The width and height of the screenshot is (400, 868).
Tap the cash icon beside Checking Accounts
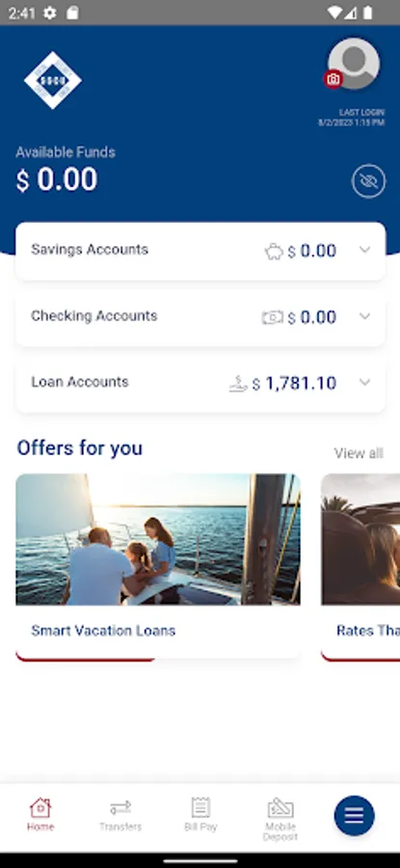coord(272,317)
